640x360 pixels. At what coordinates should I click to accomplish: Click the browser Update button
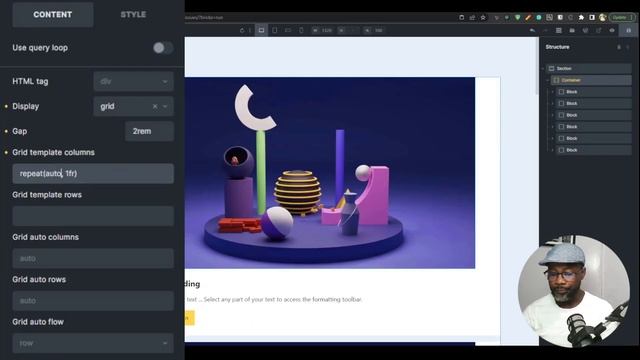click(622, 18)
